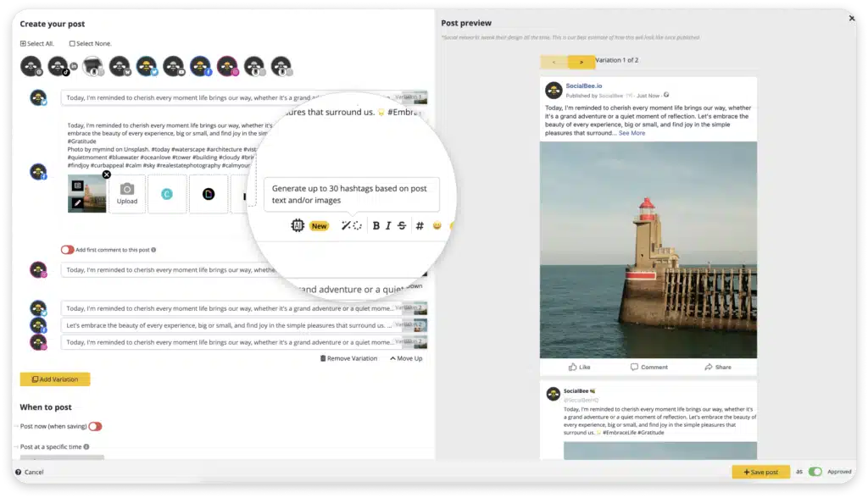Screen dimensions: 868x498
Task: Click the lighthouse image thumbnail in media row
Action: pos(87,194)
